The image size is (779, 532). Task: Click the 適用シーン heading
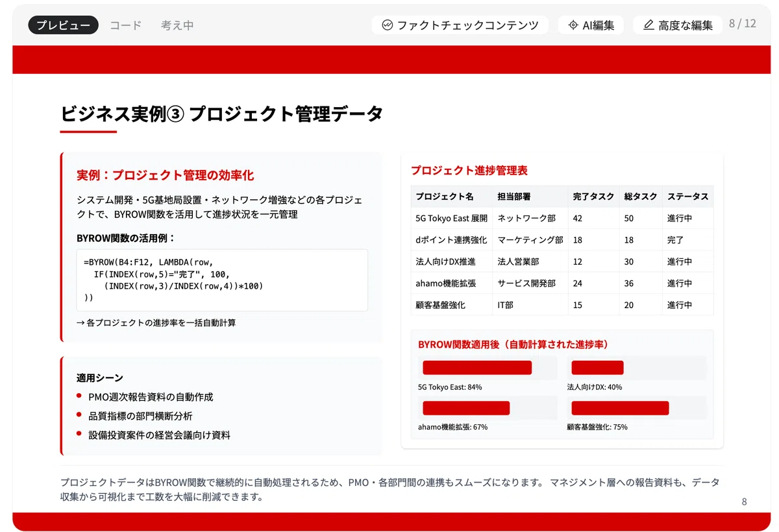pyautogui.click(x=100, y=378)
